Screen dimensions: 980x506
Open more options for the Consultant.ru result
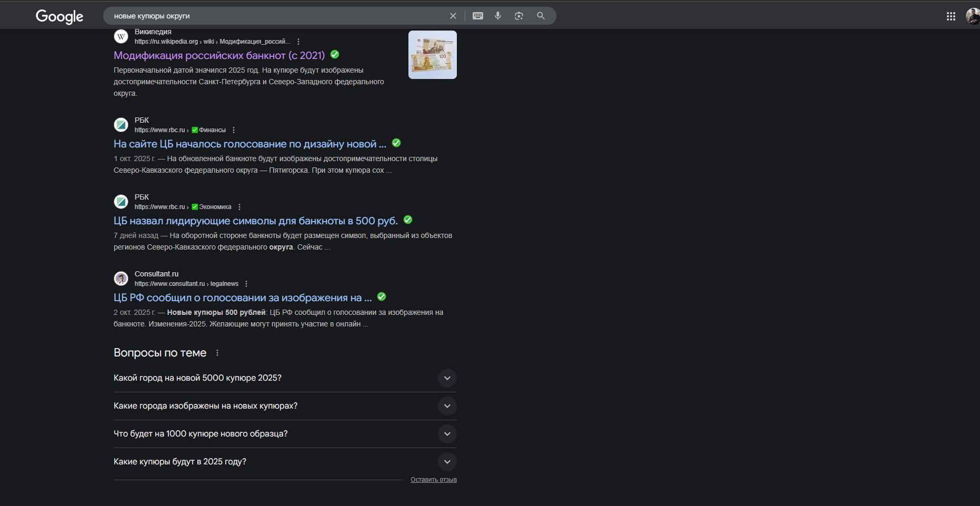[x=246, y=284]
